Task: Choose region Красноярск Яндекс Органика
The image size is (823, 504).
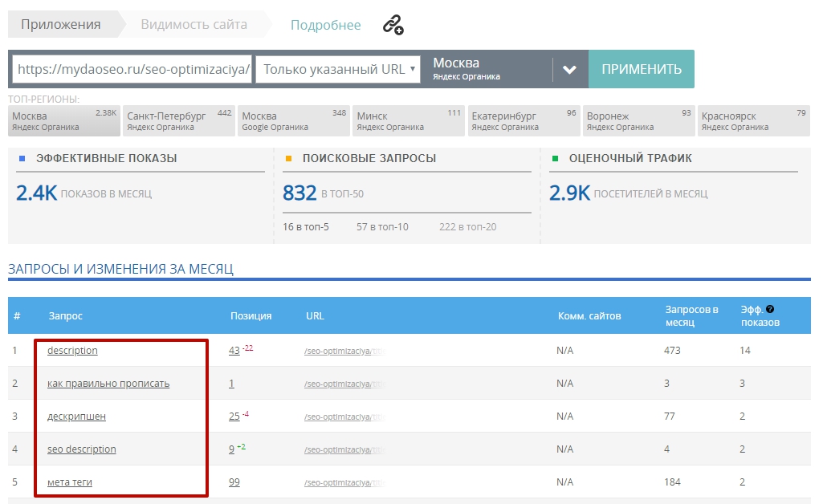Action: 754,121
